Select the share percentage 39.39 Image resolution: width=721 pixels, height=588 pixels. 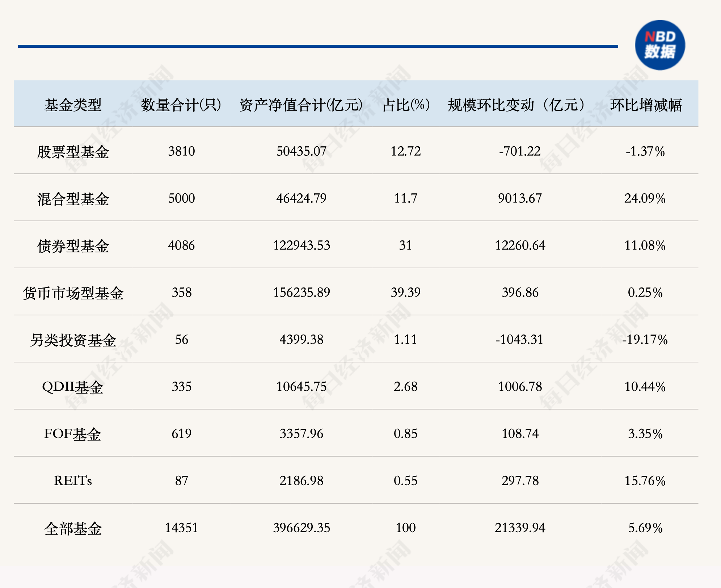405,292
